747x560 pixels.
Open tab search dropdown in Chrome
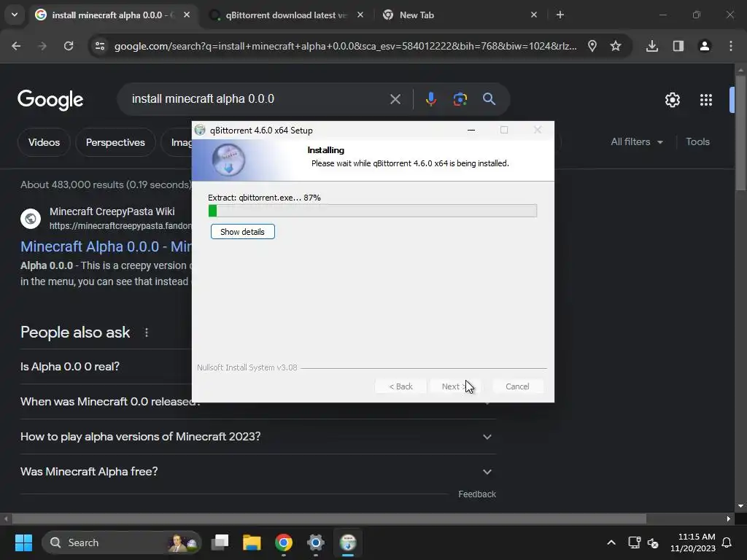tap(15, 15)
